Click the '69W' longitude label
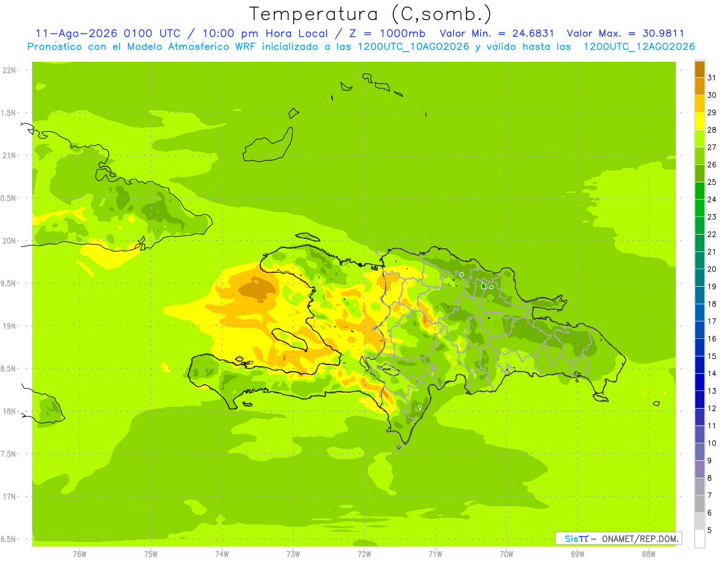Image resolution: width=728 pixels, height=562 pixels. [578, 554]
